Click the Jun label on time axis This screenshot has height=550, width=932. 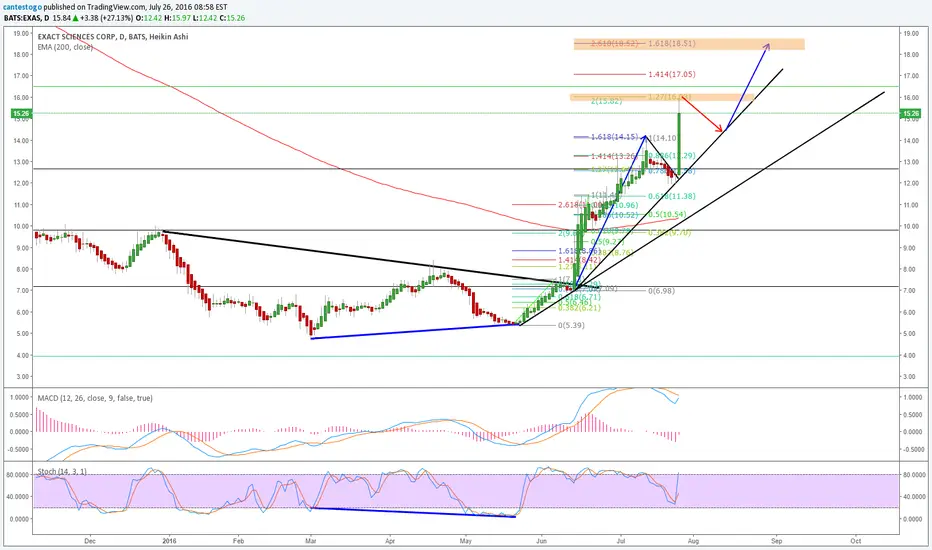(x=541, y=541)
